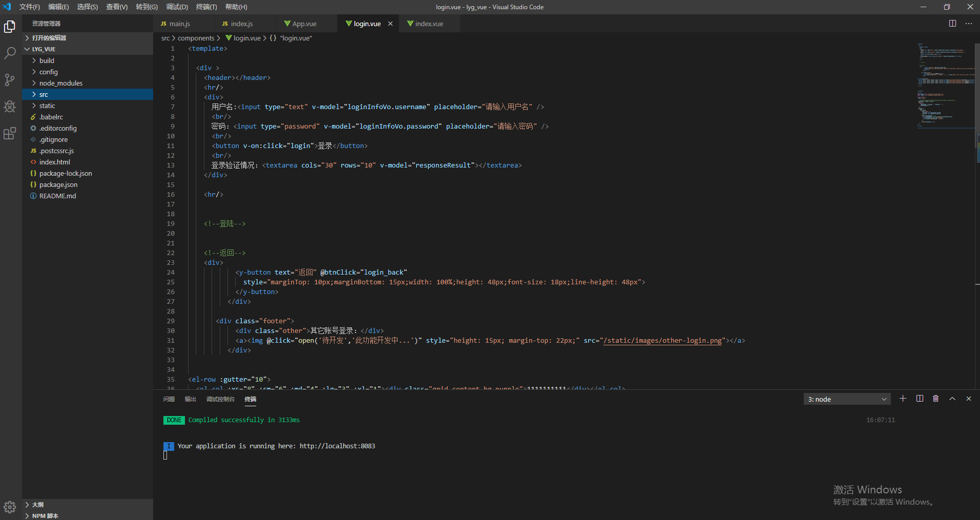
Task: Follow /static/images/other-login.png path link
Action: tap(663, 340)
